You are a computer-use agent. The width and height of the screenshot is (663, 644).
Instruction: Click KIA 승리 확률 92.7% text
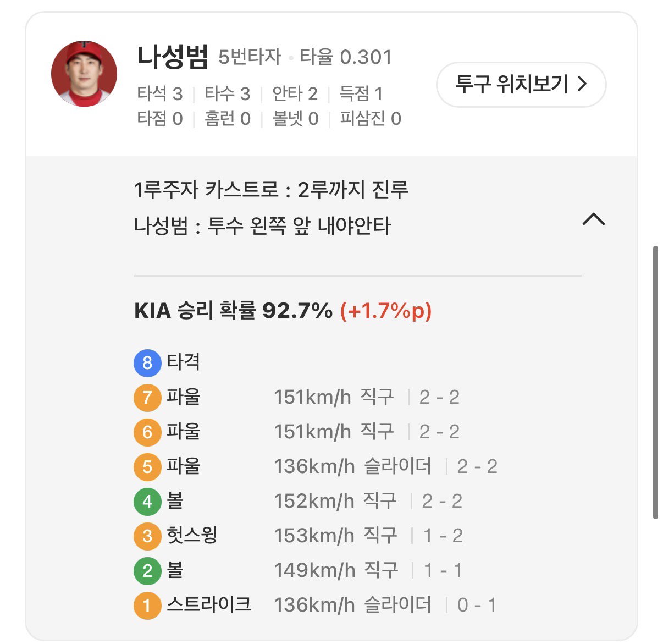tap(233, 311)
